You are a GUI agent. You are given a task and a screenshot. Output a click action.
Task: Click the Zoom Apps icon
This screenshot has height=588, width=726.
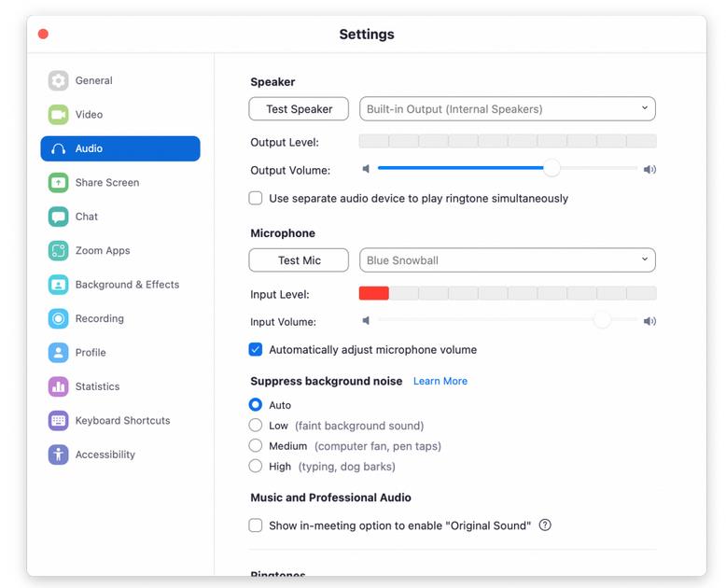[59, 250]
